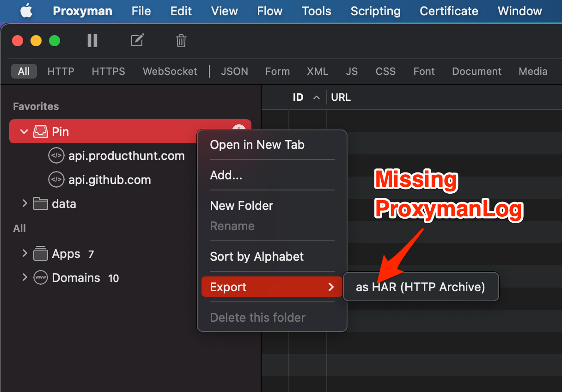This screenshot has height=392, width=562.
Task: Expand the Domains group
Action: coord(25,277)
